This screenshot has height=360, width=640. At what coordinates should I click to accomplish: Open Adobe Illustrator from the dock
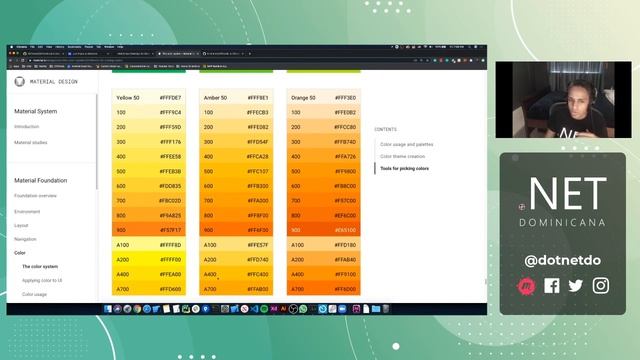click(x=284, y=309)
